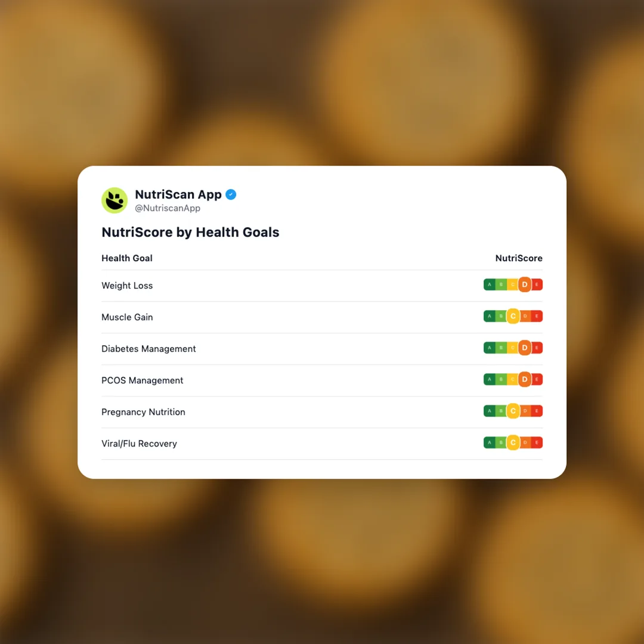The image size is (644, 644).
Task: Click the Muscle Gain NutriScore C badge
Action: pyautogui.click(x=513, y=317)
